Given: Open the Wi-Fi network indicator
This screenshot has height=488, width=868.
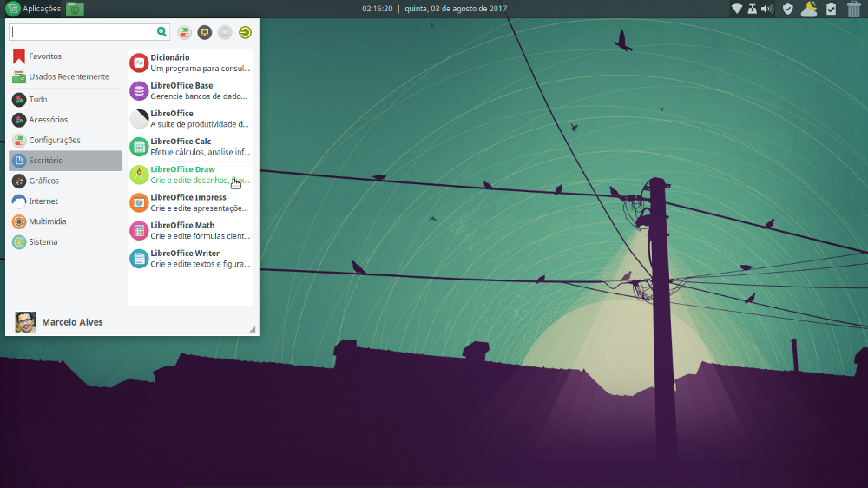Looking at the screenshot, I should (x=737, y=9).
